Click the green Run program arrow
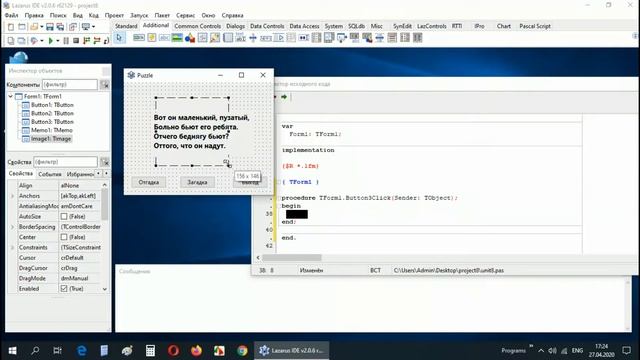 pyautogui.click(x=51, y=41)
